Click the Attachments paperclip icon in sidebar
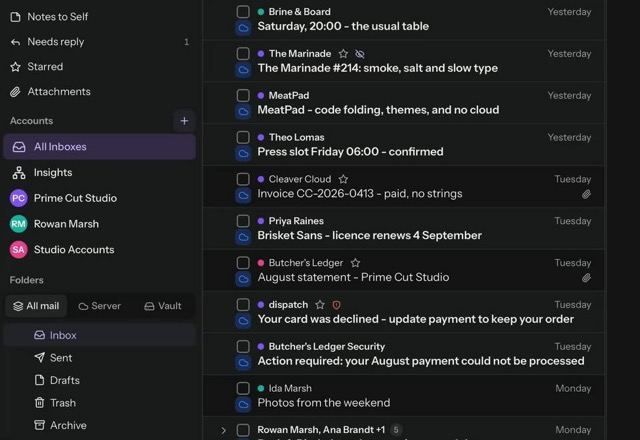 click(x=16, y=92)
